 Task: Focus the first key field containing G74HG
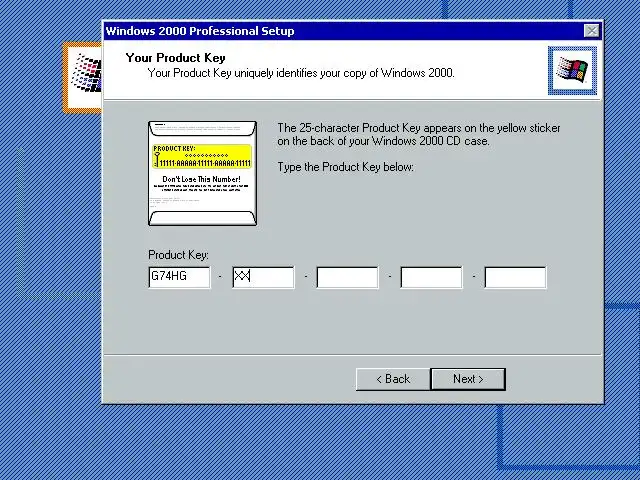click(180, 277)
